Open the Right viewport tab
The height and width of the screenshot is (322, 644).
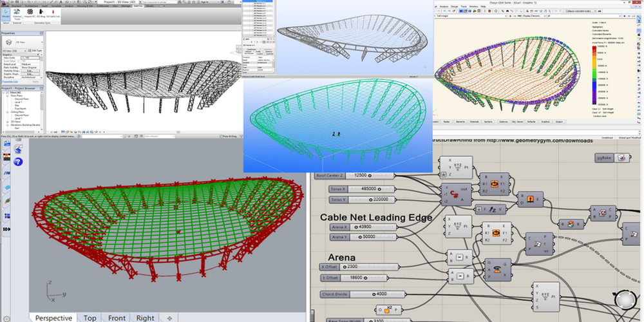click(x=145, y=317)
